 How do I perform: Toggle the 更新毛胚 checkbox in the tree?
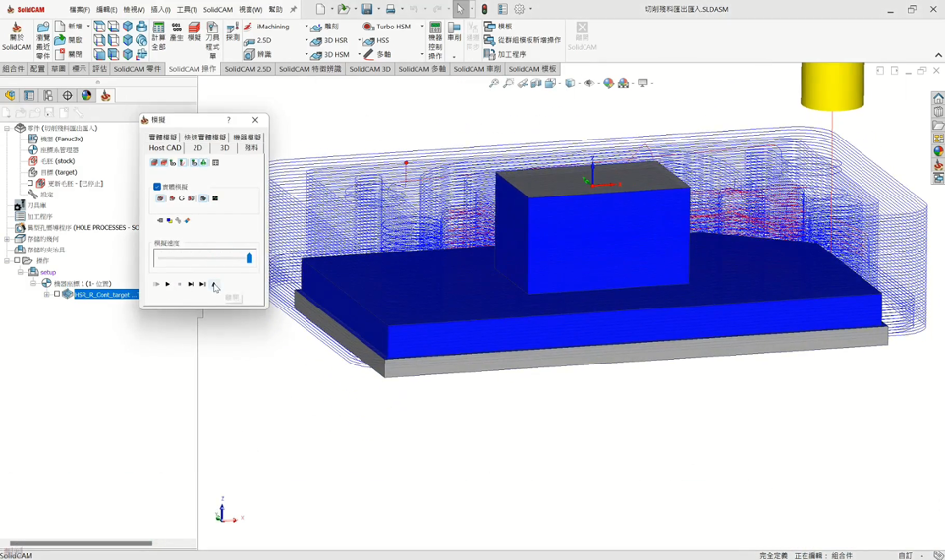point(30,184)
